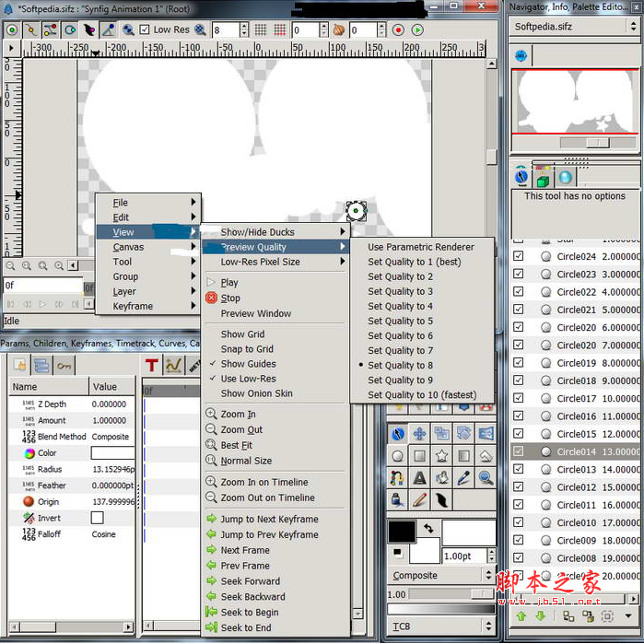Open the Softpedia.sifz canvas dropdown
Screen dimensions: 644x644
(x=574, y=27)
